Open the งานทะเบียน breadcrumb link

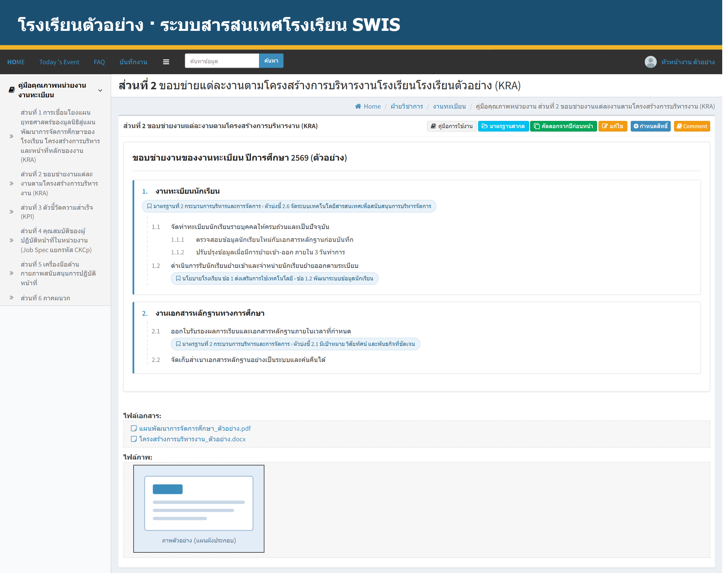pos(449,106)
